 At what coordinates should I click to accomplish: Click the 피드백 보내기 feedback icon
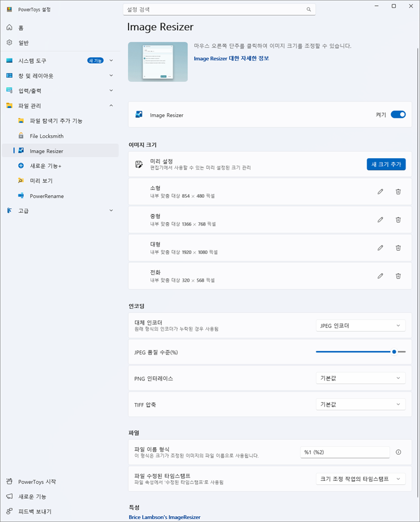9,512
